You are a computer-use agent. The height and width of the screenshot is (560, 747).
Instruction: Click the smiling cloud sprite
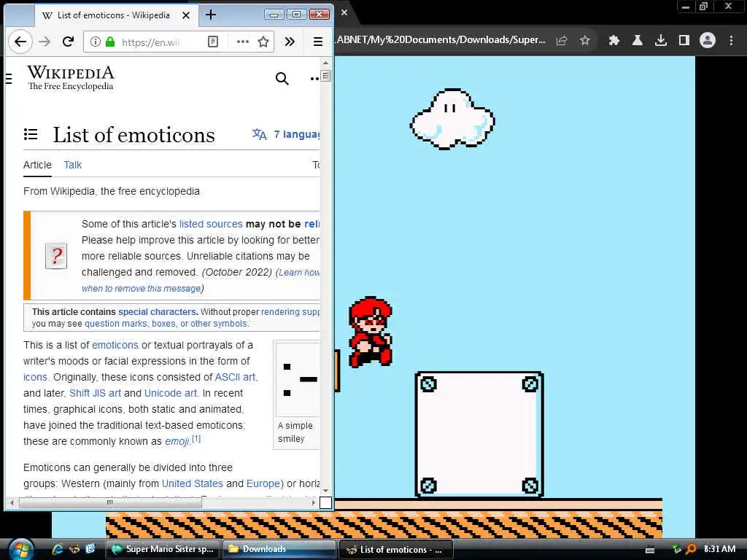click(452, 119)
